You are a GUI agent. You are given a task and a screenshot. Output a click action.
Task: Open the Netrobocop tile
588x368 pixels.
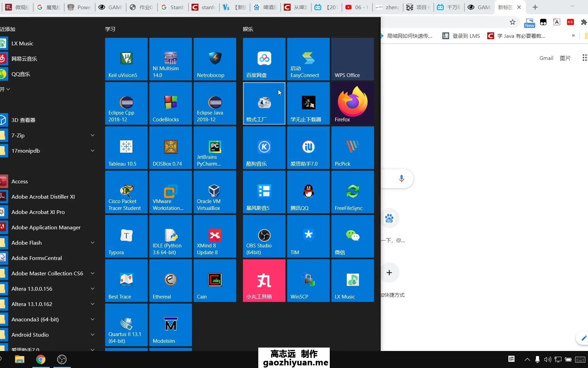click(215, 59)
